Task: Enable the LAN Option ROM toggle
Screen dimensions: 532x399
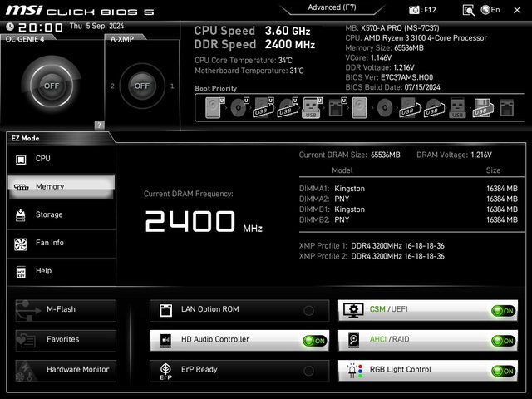Action: point(309,310)
